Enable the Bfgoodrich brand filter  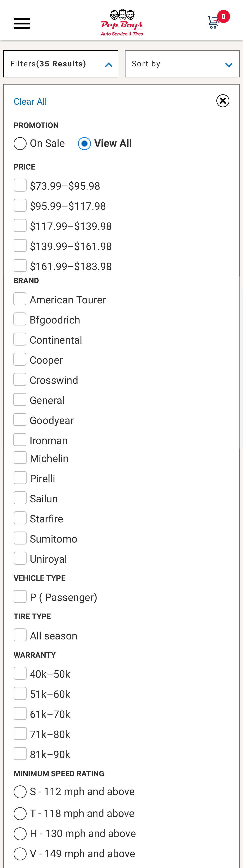pyautogui.click(x=20, y=319)
